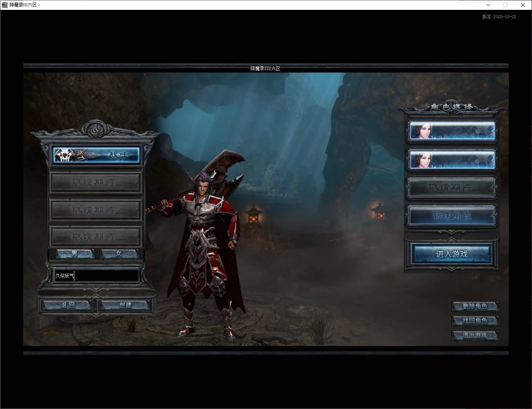
Task: Click the game icon in the title bar
Action: coord(5,5)
